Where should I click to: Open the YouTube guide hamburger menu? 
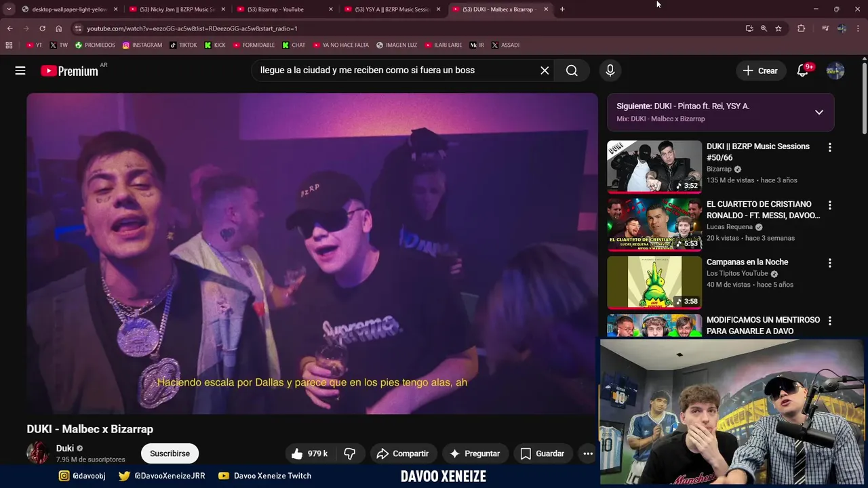[20, 70]
